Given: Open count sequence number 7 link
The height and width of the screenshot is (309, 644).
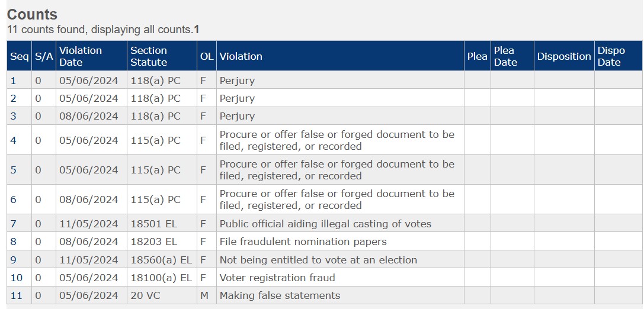Looking at the screenshot, I should 14,224.
